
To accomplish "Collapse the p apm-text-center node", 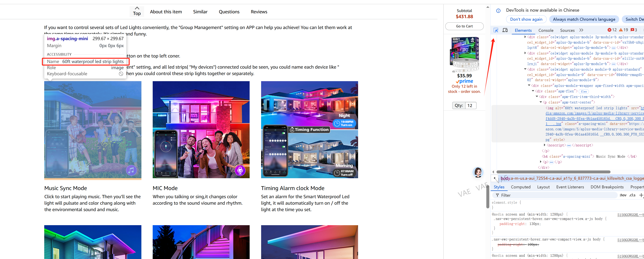I will (541, 102).
